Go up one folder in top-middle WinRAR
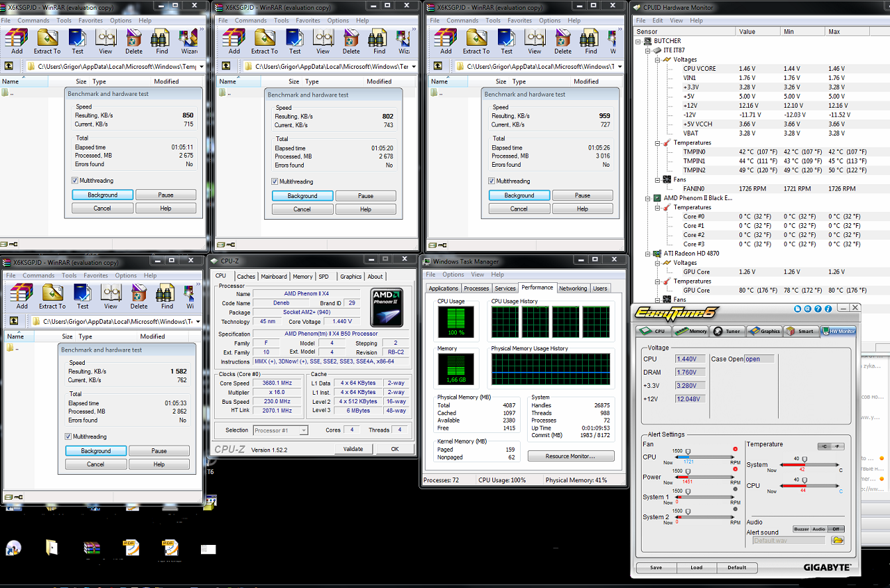The image size is (890, 588). point(226,66)
